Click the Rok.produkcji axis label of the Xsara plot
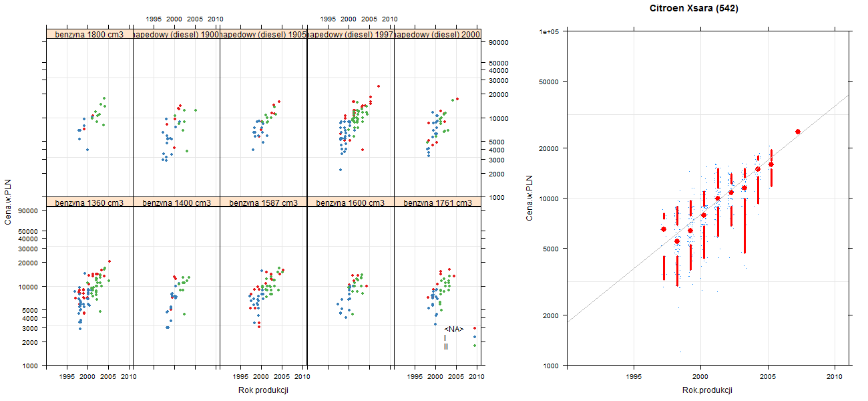Screen dimensions: 868x401 708,390
